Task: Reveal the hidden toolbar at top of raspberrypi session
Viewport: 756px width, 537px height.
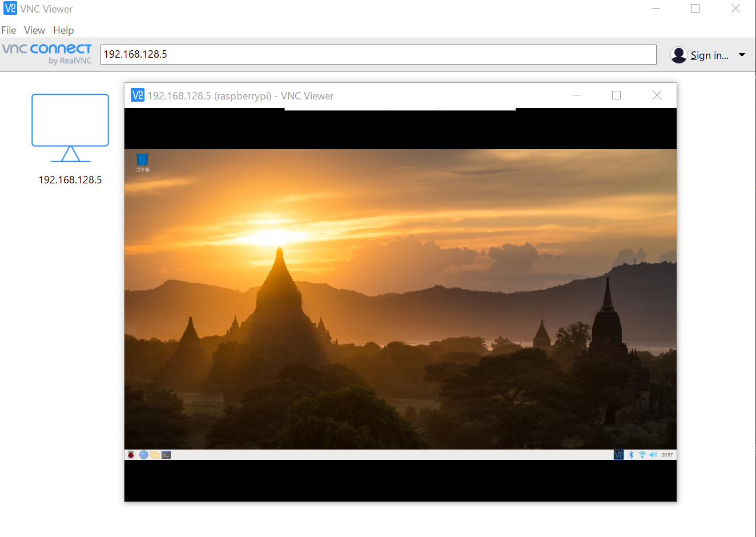Action: coord(400,109)
